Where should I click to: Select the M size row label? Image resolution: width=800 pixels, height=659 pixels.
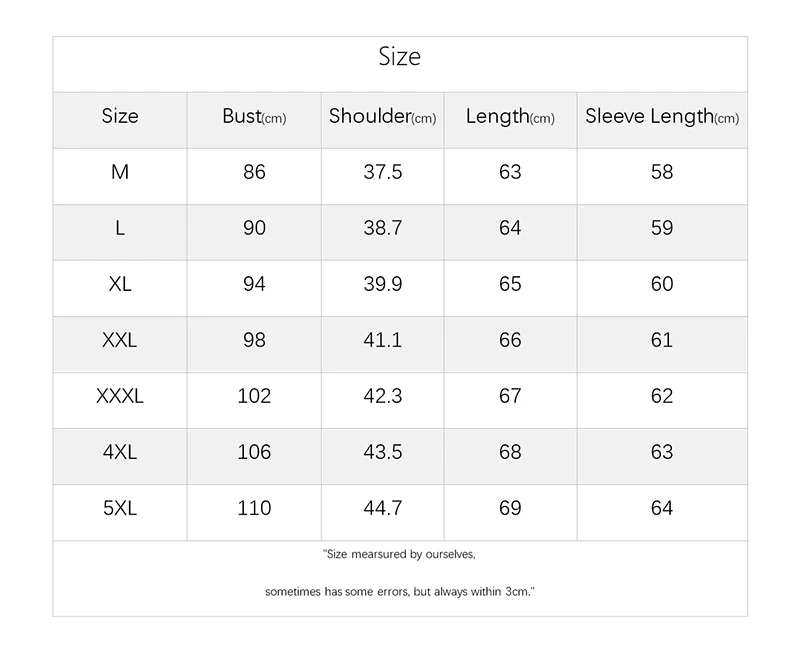click(120, 172)
